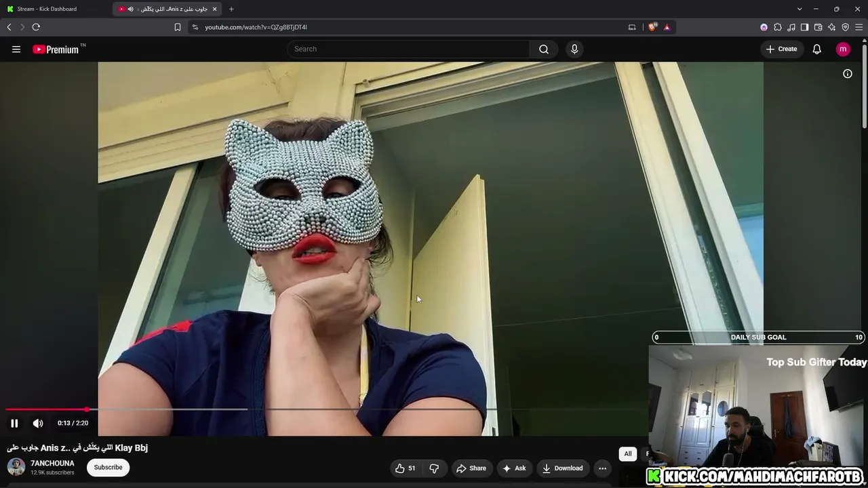
Task: Click the 12.9K subscribers text
Action: click(52, 472)
